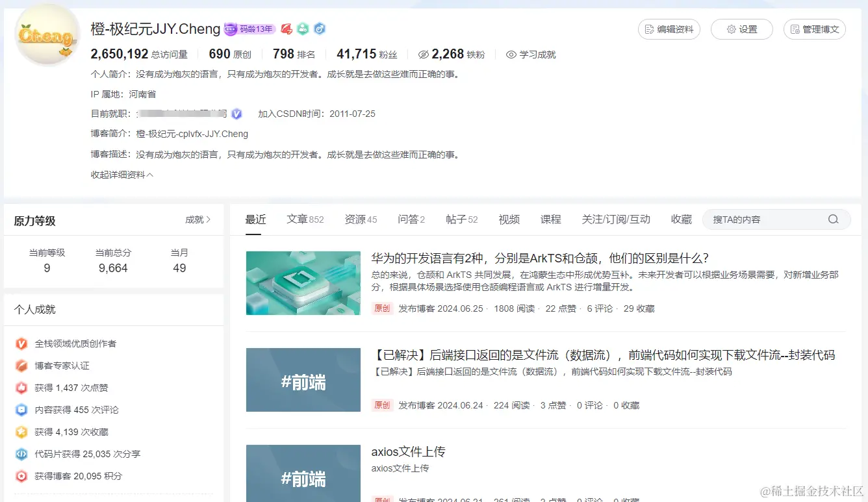Click the 原创 tag of the ArkTS article
This screenshot has height=502, width=868.
coord(382,308)
